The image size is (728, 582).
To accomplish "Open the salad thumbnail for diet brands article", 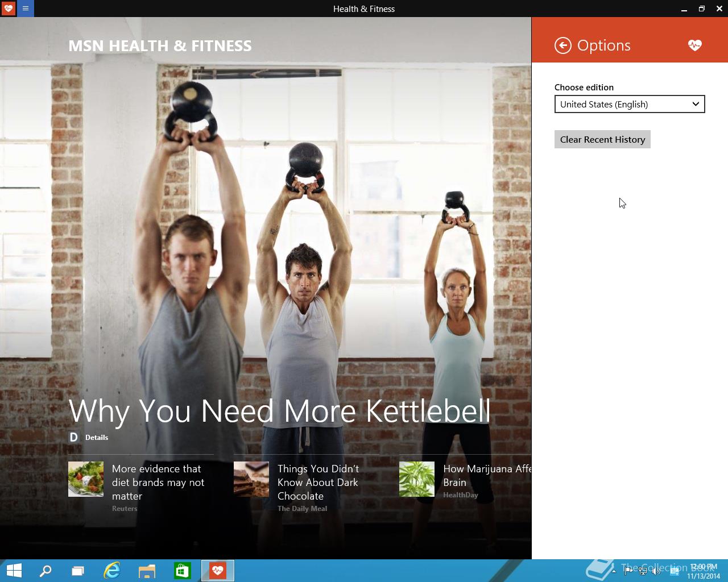I will click(86, 479).
